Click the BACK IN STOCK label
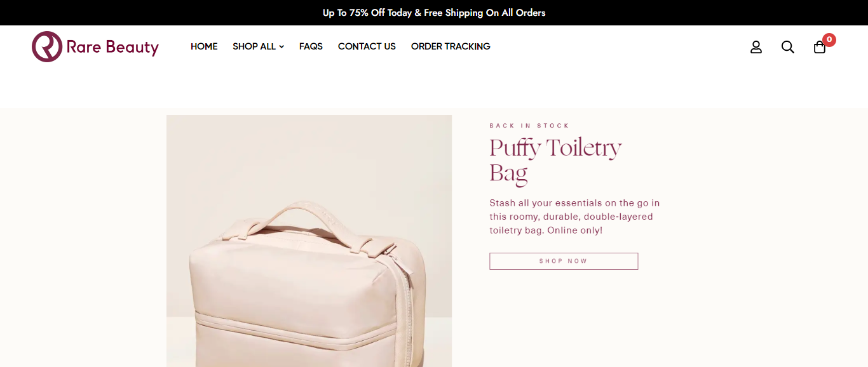This screenshot has width=868, height=367. point(529,126)
